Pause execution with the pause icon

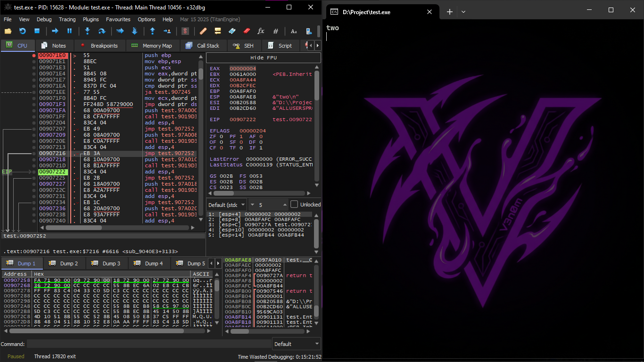[x=69, y=31]
